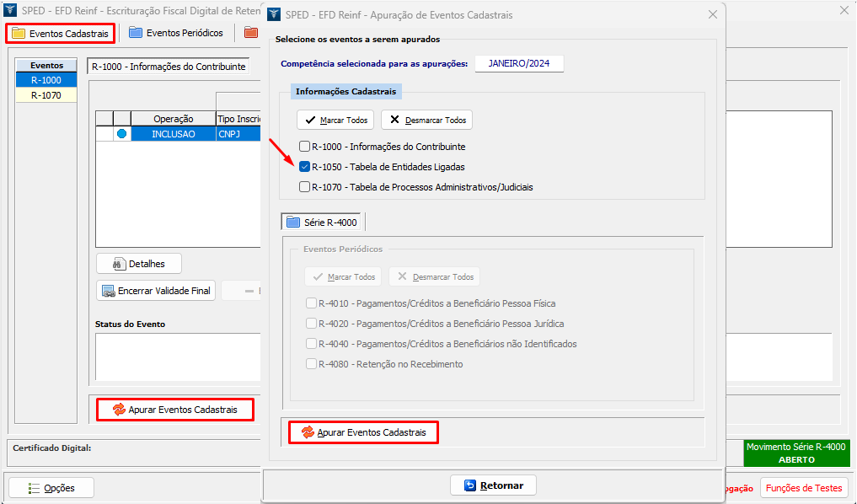857x504 pixels.
Task: Click the binoculars icon on the Detalhes button
Action: [118, 264]
